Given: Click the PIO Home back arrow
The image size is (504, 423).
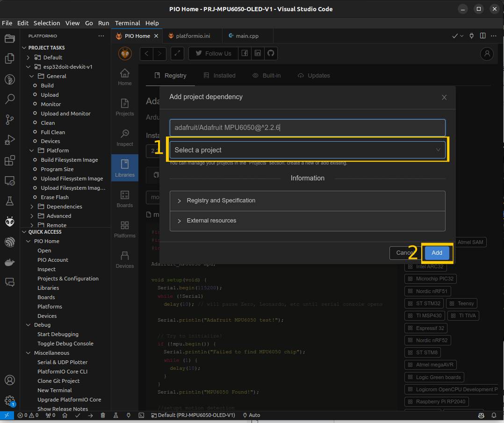Looking at the screenshot, I should coord(147,53).
